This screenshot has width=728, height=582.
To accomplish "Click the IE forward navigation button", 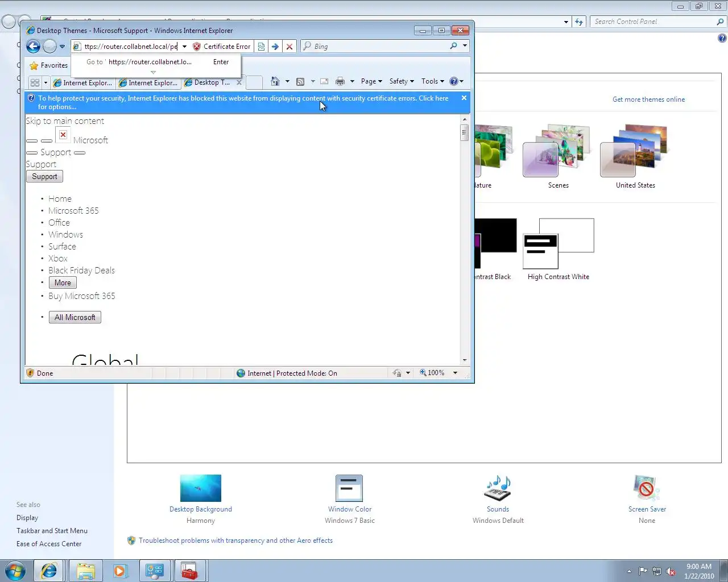I will 49,47.
